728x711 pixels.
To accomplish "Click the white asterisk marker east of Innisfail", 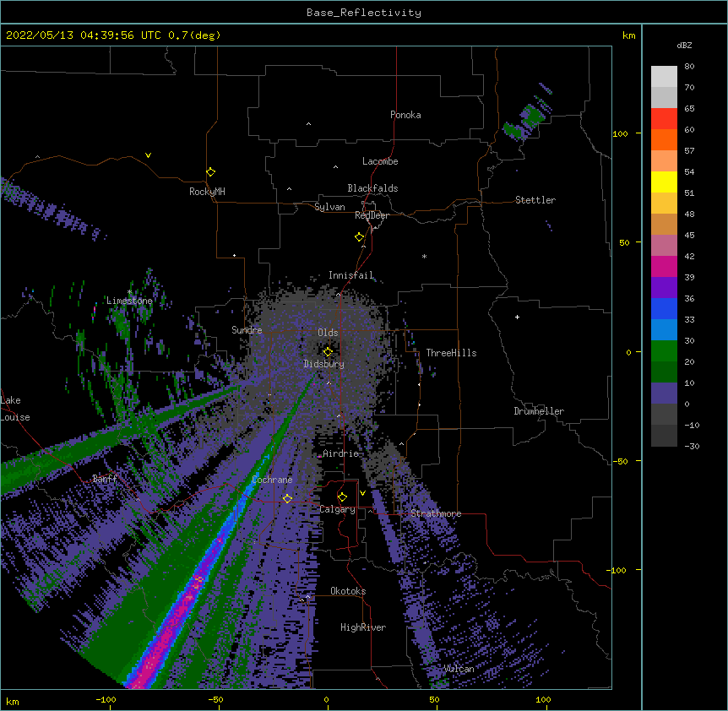I will click(424, 256).
